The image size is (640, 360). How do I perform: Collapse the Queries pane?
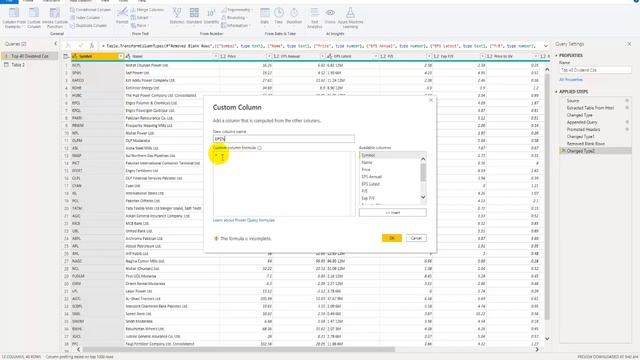(x=56, y=44)
